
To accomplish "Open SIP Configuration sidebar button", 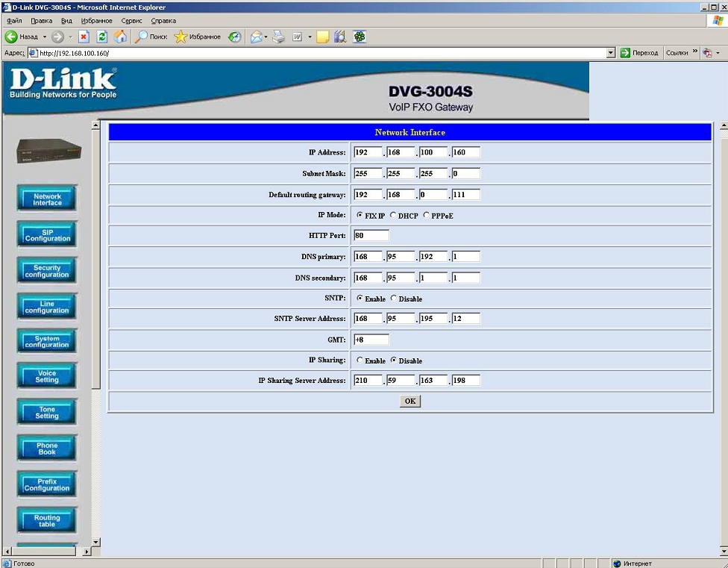I will (x=47, y=235).
